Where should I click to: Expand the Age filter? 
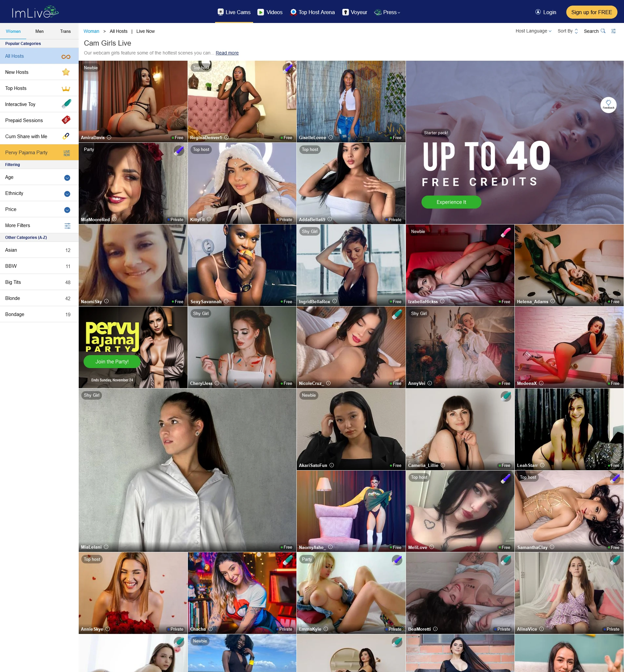(x=67, y=178)
